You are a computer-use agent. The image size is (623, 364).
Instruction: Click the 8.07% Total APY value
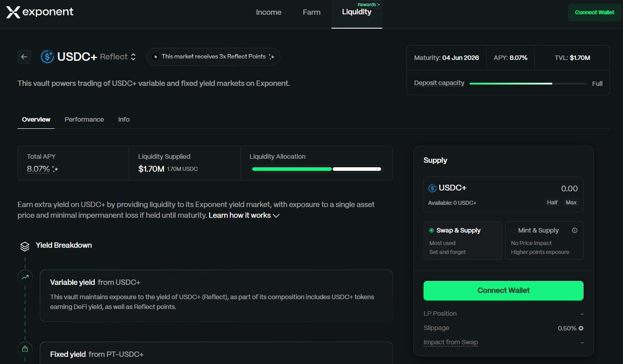click(38, 169)
